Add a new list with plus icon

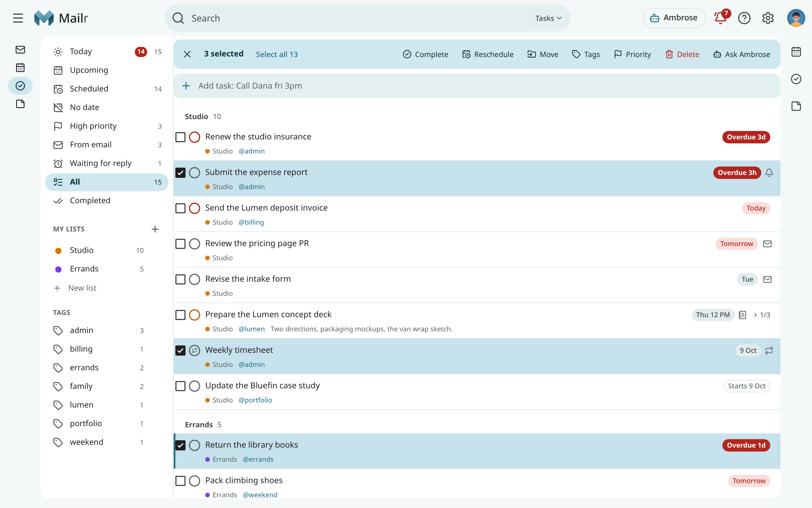[155, 229]
